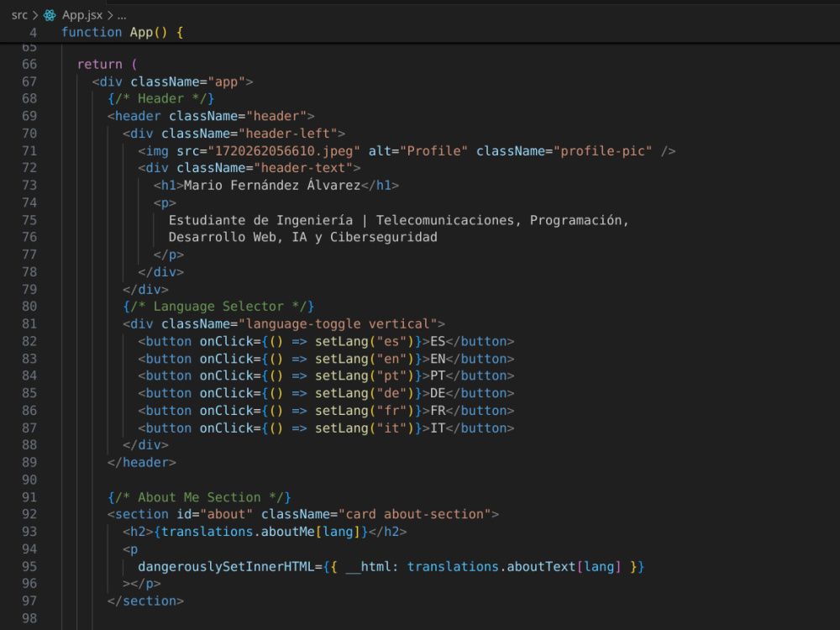Click the "language-toggle vertical" class string
Screen dimensions: 840x630
(338, 323)
